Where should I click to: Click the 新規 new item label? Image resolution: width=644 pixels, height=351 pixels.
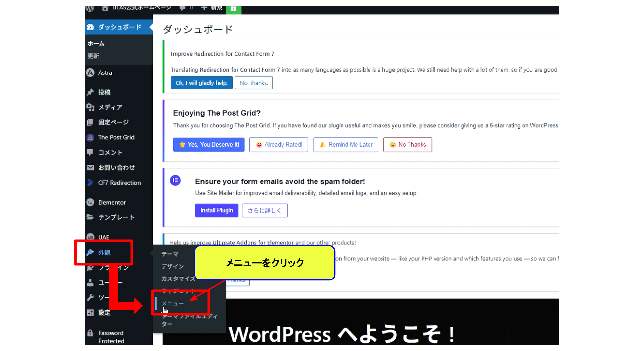click(x=217, y=8)
